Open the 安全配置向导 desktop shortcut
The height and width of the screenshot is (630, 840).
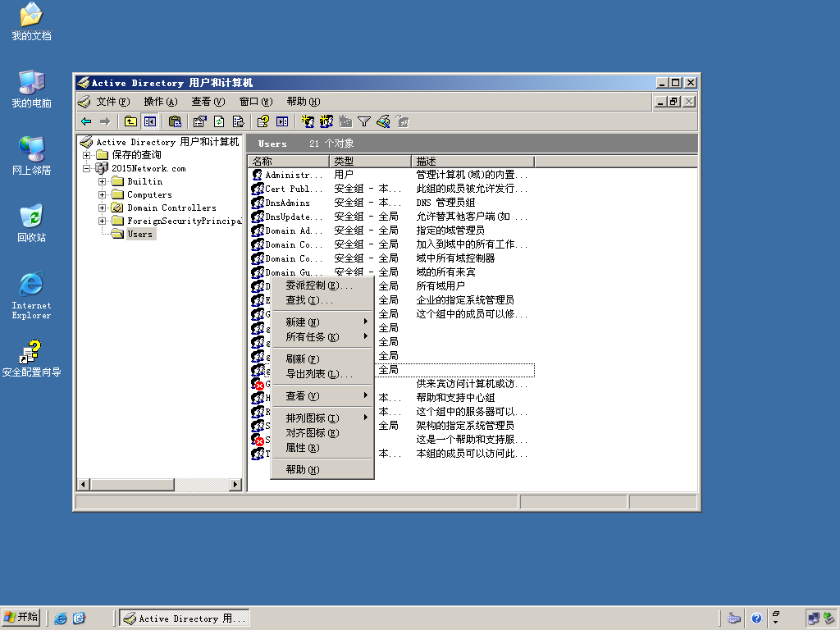[32, 358]
